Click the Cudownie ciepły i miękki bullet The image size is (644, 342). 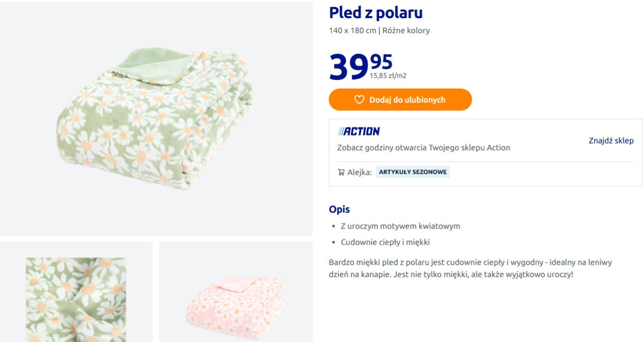click(385, 242)
